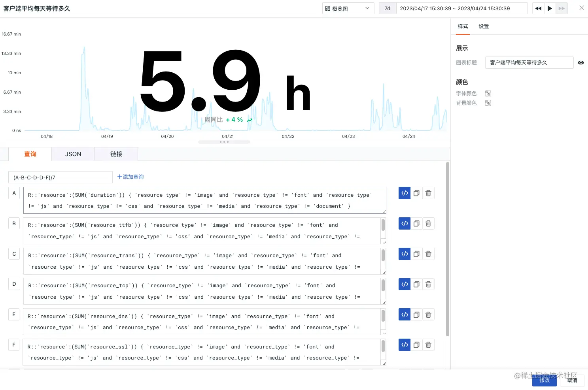The image size is (588, 390).
Task: Close the chart editor panel
Action: pos(582,8)
